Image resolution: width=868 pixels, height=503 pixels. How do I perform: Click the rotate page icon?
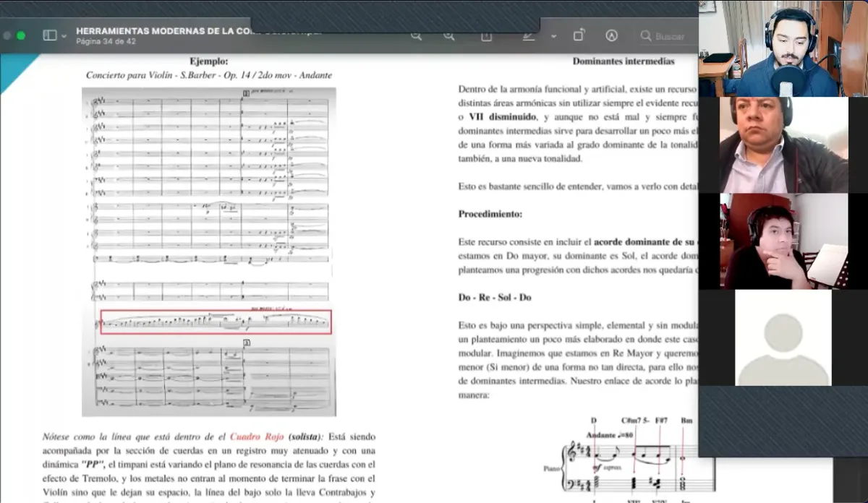pyautogui.click(x=579, y=35)
